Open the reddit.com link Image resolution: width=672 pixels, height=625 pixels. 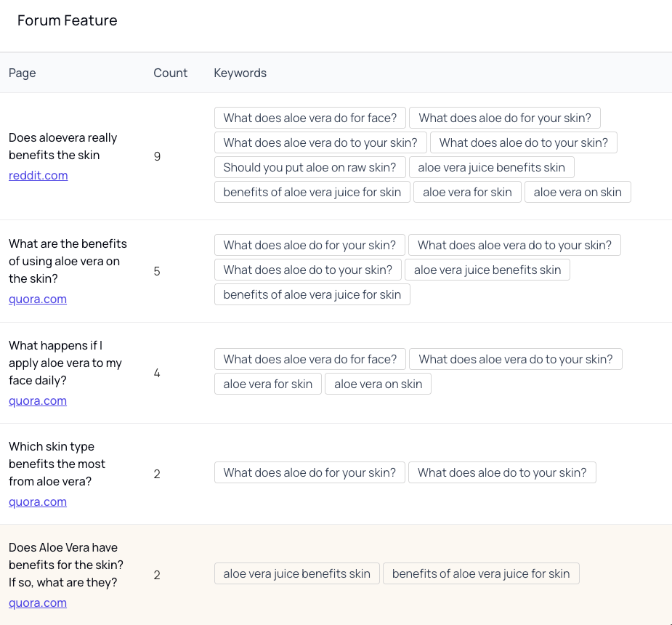pyautogui.click(x=38, y=175)
